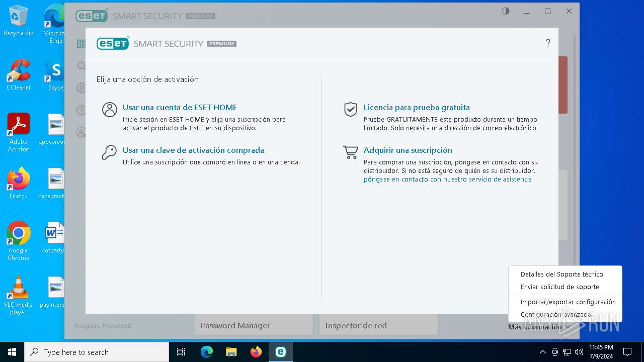Open Skype desktop shortcut
This screenshot has height=362, width=644.
(55, 75)
